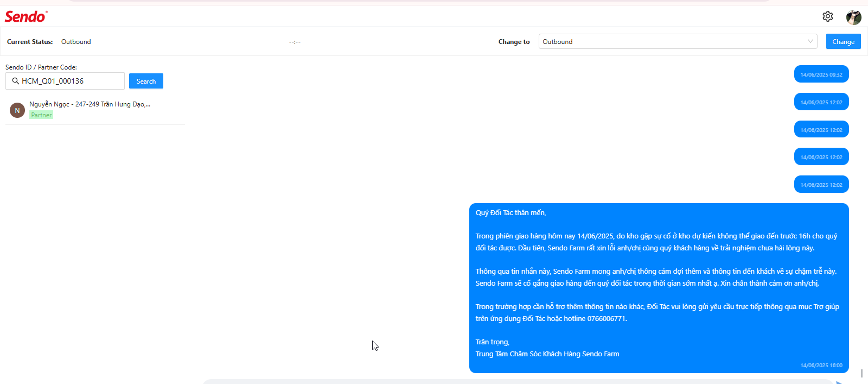Click the Search button

(146, 81)
